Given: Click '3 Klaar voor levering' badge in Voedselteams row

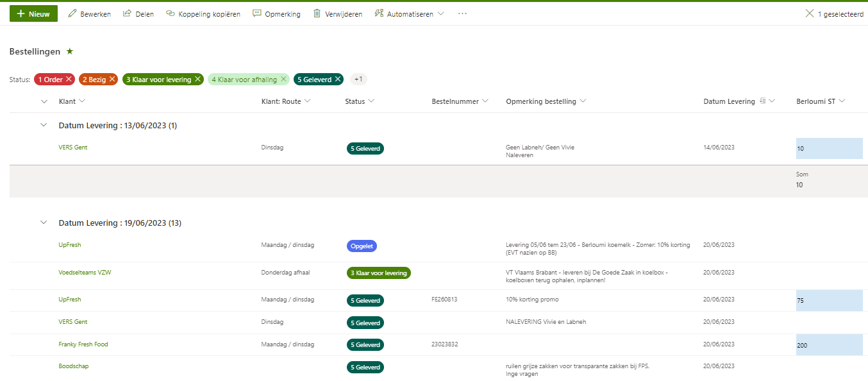Looking at the screenshot, I should (x=378, y=273).
